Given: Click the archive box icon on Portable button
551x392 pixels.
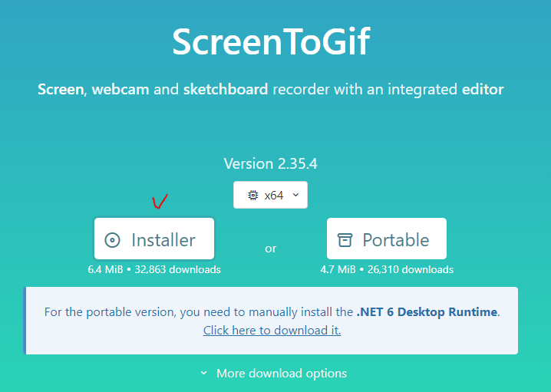Looking at the screenshot, I should [x=345, y=240].
